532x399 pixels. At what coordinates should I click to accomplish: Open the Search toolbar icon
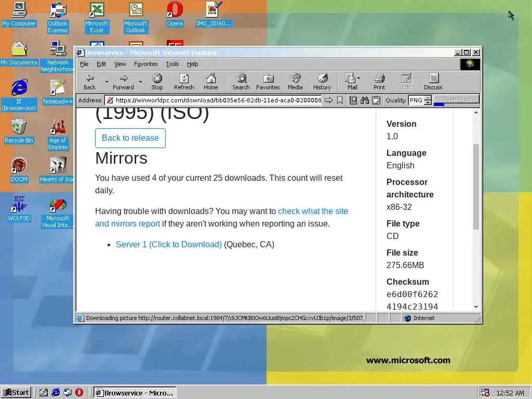241,82
